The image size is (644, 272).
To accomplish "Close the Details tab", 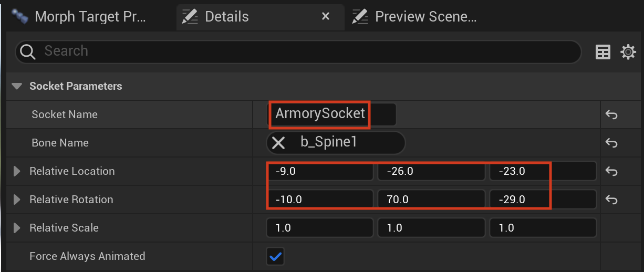I will tap(326, 16).
